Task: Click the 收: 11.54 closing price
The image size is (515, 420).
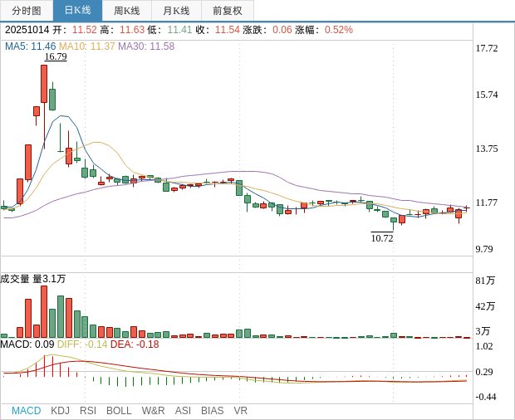Action: tap(218, 30)
